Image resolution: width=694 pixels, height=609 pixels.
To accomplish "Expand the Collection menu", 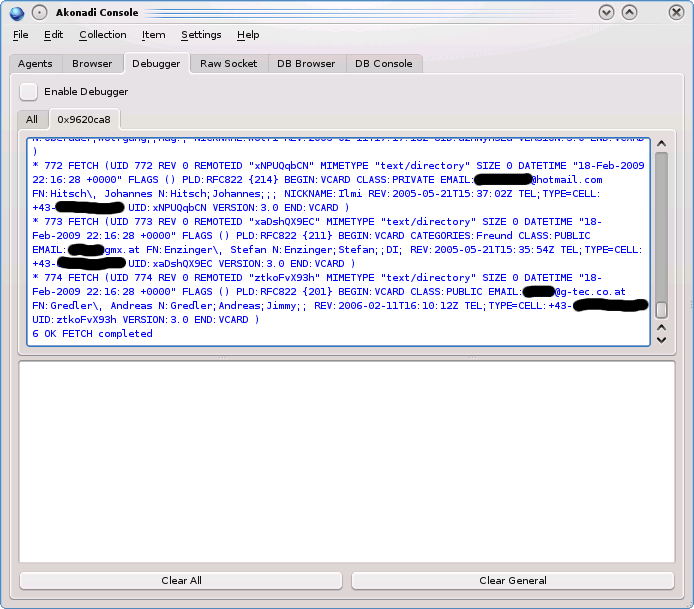I will tap(103, 35).
